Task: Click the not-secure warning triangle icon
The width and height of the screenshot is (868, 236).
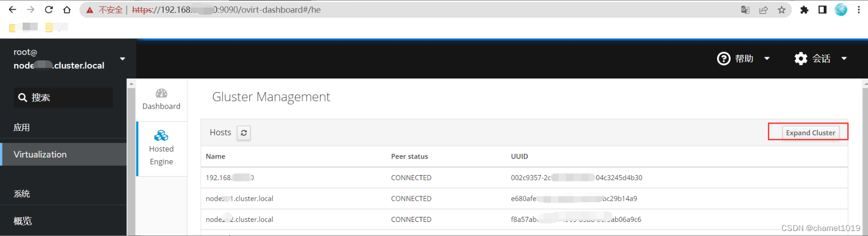Action: pyautogui.click(x=90, y=10)
